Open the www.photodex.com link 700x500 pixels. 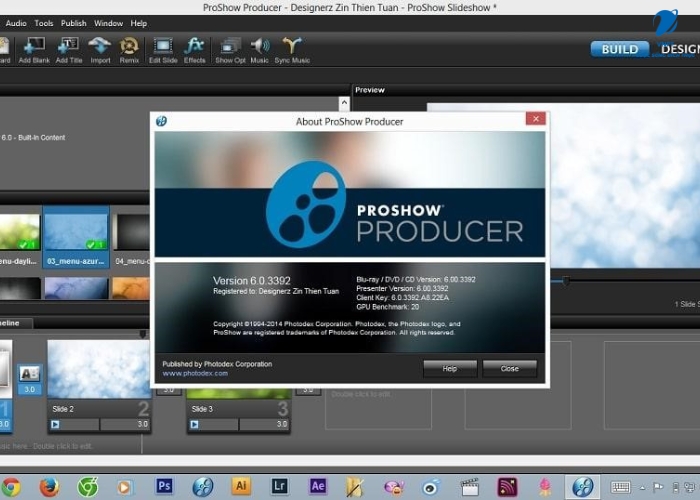[195, 373]
